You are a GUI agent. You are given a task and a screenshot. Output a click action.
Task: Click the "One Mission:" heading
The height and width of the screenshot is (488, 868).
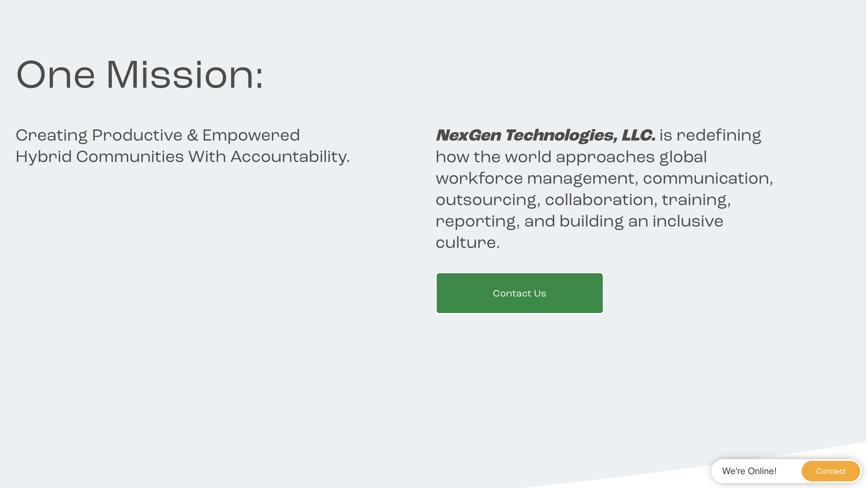[x=140, y=75]
